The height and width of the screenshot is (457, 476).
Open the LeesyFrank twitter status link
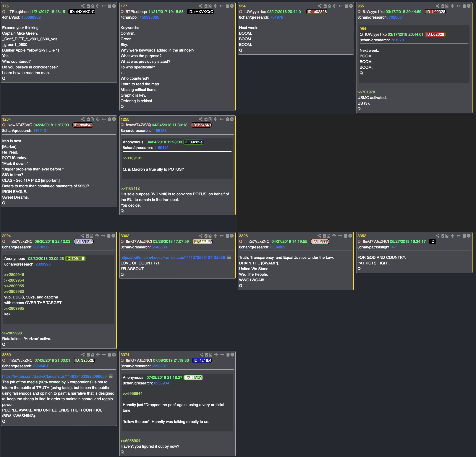[x=173, y=257]
